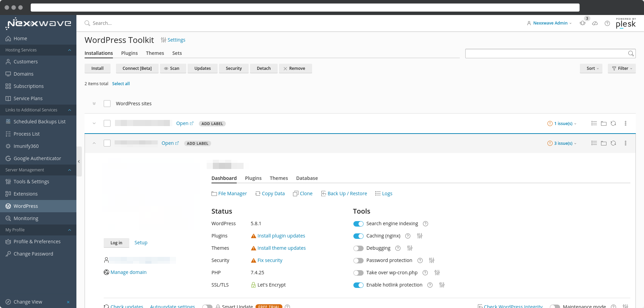The image size is (644, 308).
Task: Open Debugging settings sliders icon
Action: (x=410, y=248)
